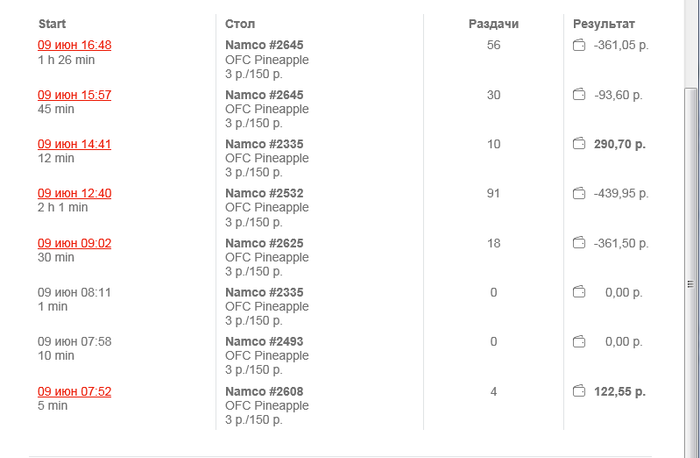
Task: Open the 09 июн 16:48 session link
Action: click(74, 45)
